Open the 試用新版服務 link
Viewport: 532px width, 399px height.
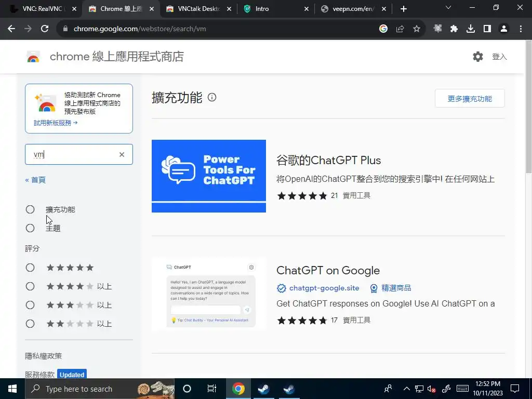pyautogui.click(x=56, y=123)
